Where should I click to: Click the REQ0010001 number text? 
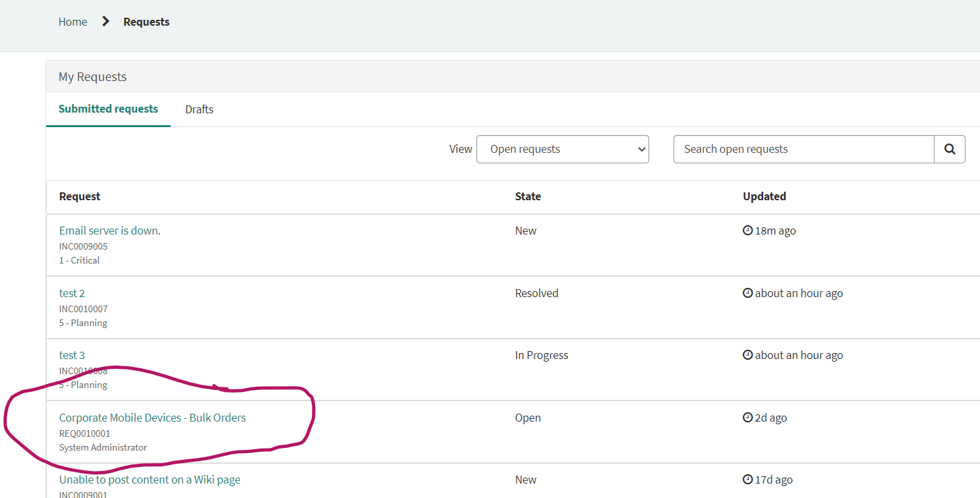pyautogui.click(x=84, y=433)
